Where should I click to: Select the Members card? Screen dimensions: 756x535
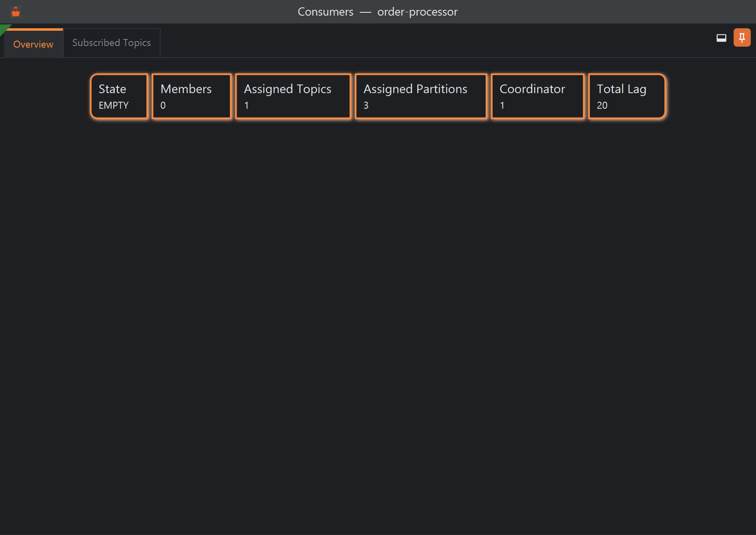coord(191,96)
